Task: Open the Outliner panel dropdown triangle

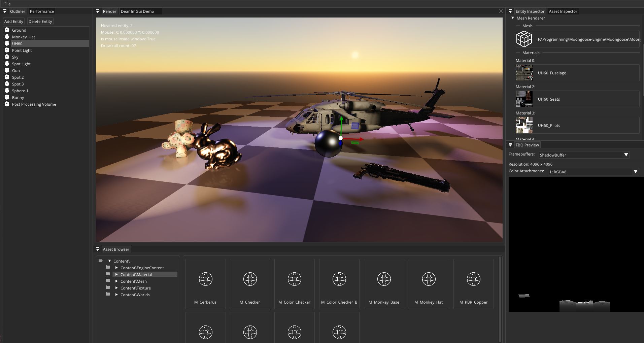Action: [x=5, y=11]
